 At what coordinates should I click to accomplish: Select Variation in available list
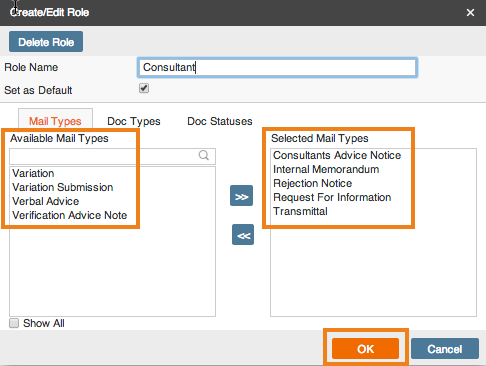tap(33, 173)
